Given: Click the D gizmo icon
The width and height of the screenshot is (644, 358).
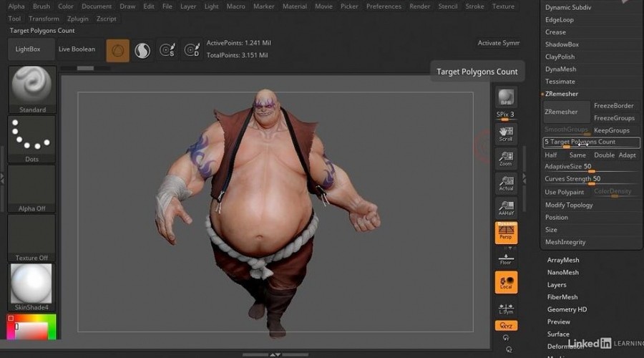Looking at the screenshot, I should tap(192, 51).
